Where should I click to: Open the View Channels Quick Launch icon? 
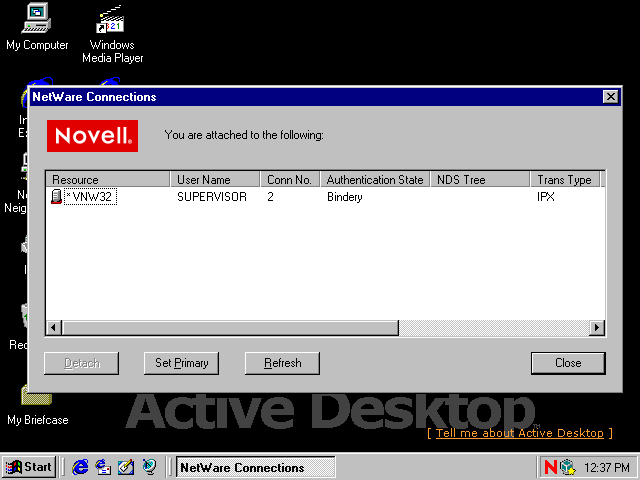point(149,467)
